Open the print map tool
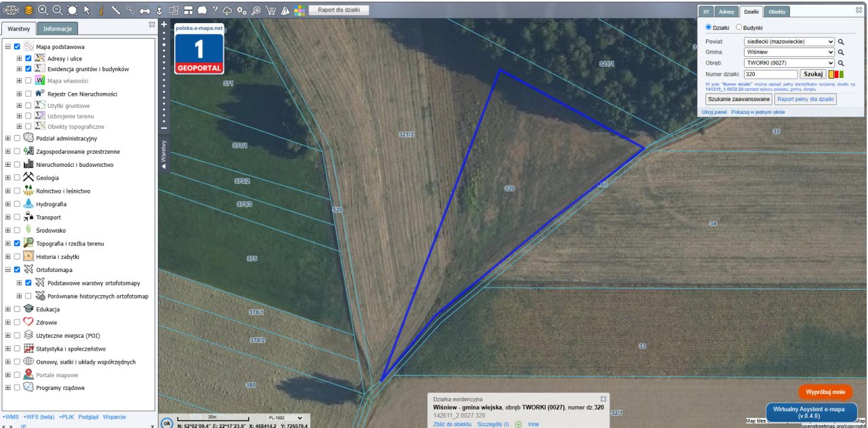The image size is (868, 428). tap(144, 10)
